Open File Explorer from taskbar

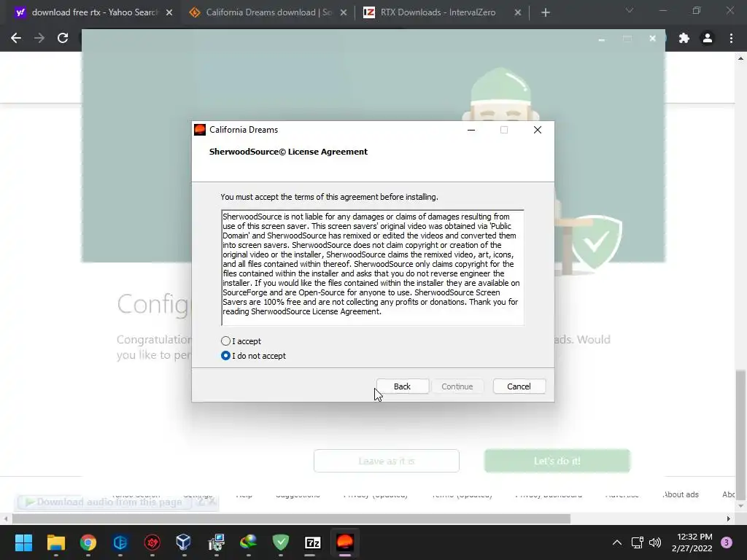(x=55, y=542)
